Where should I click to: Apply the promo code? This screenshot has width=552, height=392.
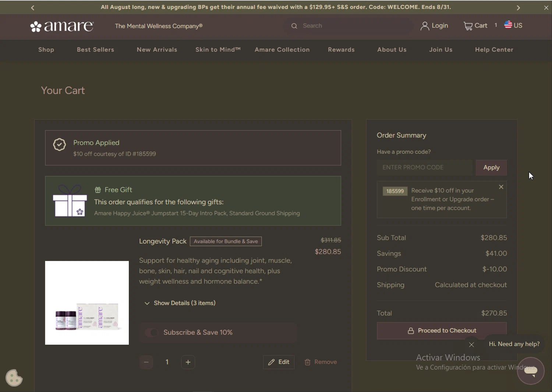(x=491, y=167)
